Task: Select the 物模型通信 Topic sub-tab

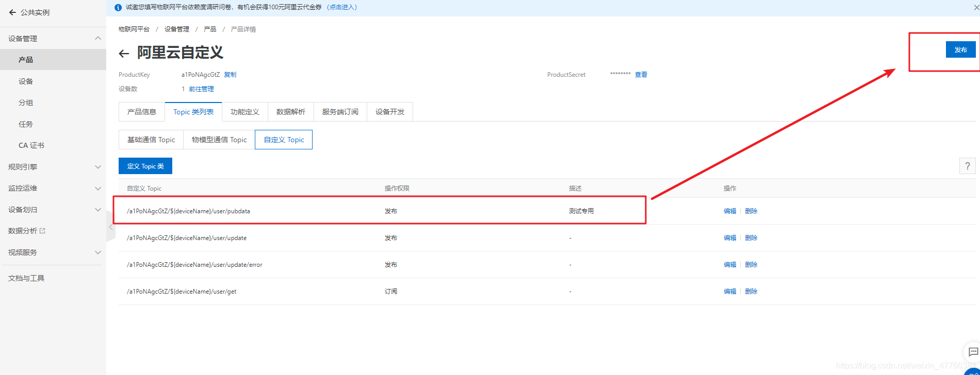Action: coord(219,140)
